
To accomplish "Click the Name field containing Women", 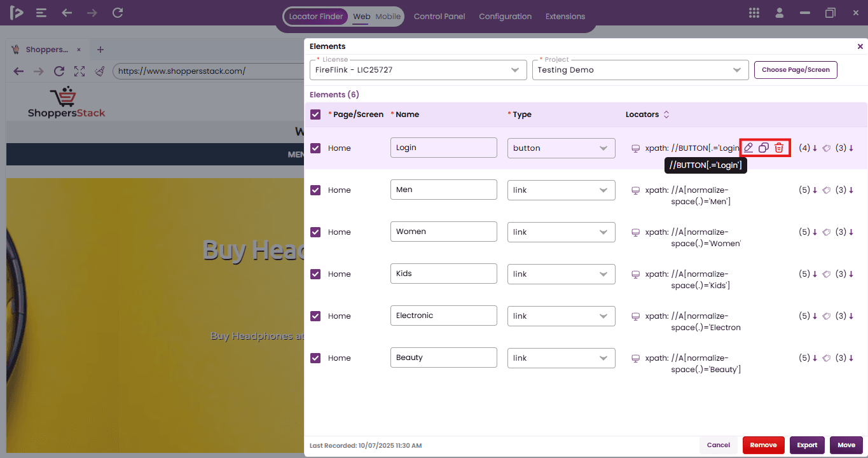I will (x=444, y=232).
